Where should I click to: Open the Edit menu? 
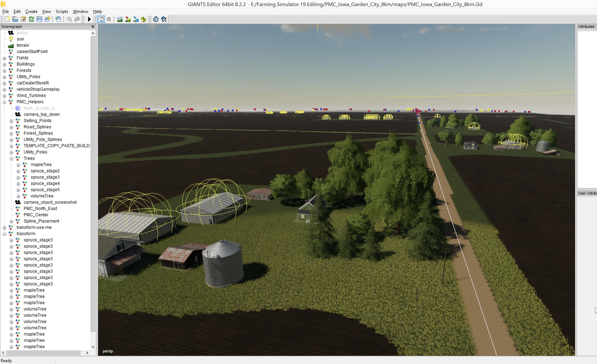tap(17, 11)
